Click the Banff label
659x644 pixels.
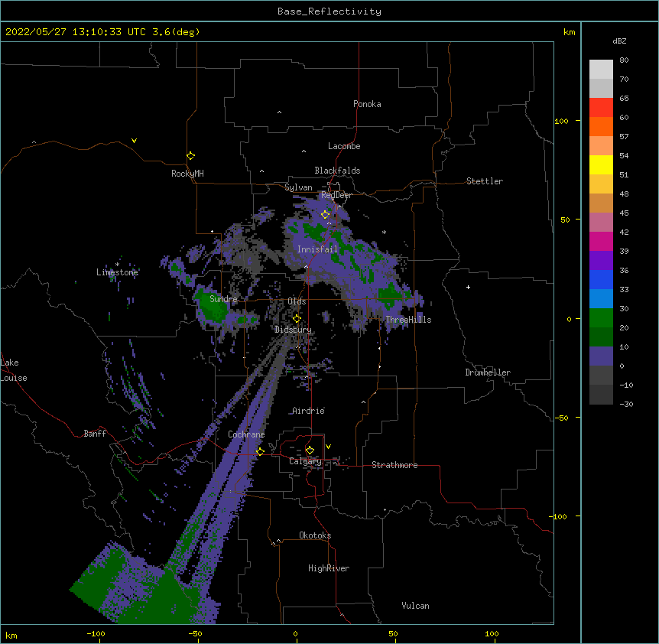pyautogui.click(x=95, y=434)
